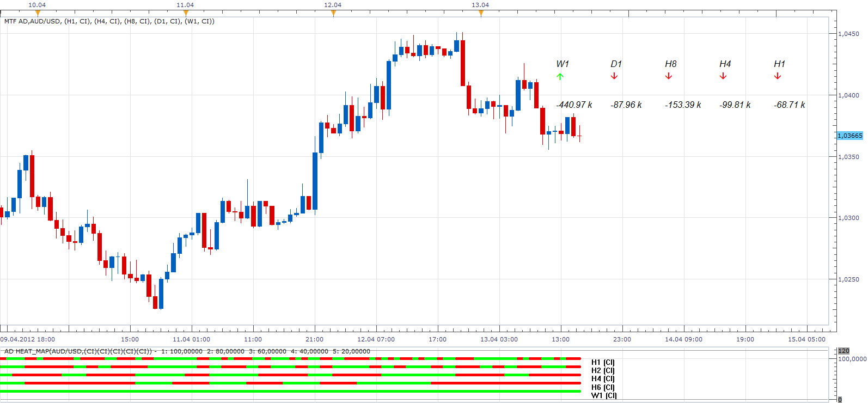Click the 1,0400 price axis label
868x403 pixels.
click(848, 95)
